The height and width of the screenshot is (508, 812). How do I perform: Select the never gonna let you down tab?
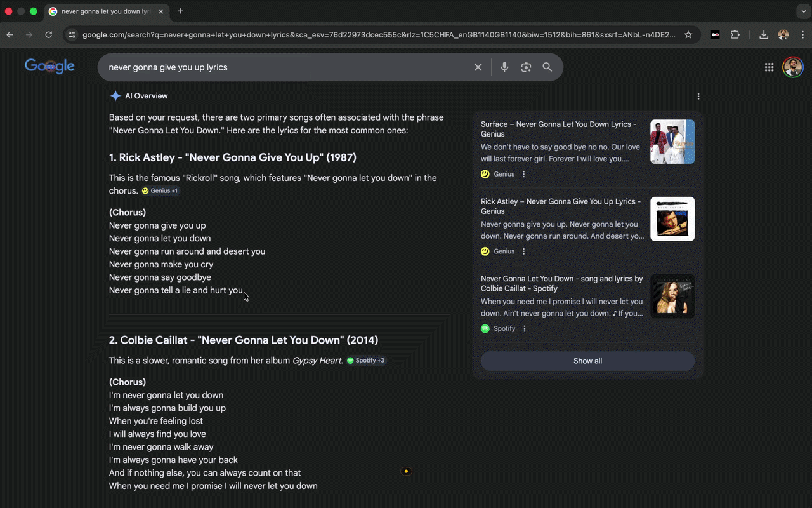pyautogui.click(x=105, y=11)
